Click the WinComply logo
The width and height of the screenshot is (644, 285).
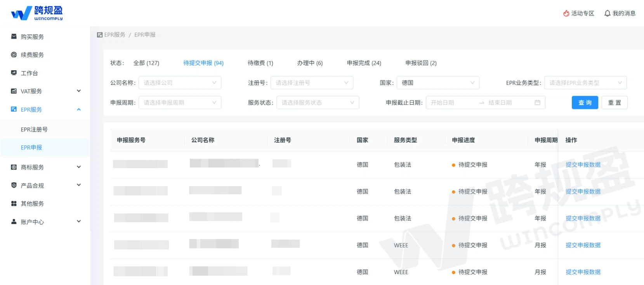(x=36, y=13)
